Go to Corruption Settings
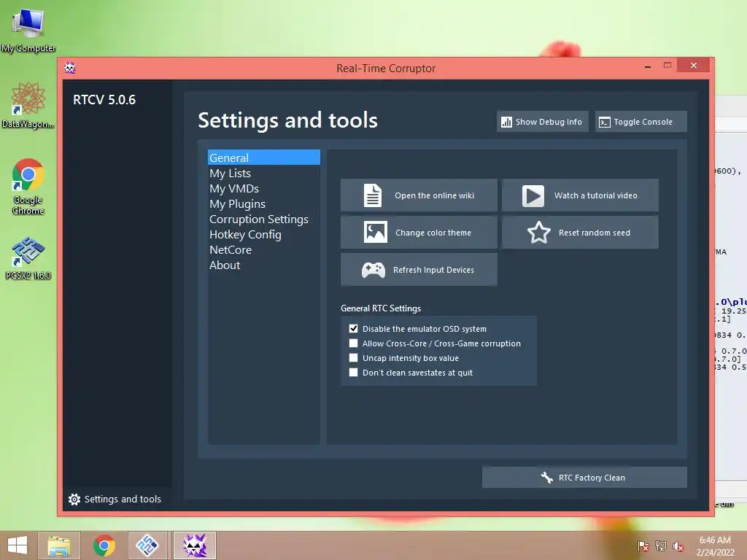 pyautogui.click(x=264, y=219)
